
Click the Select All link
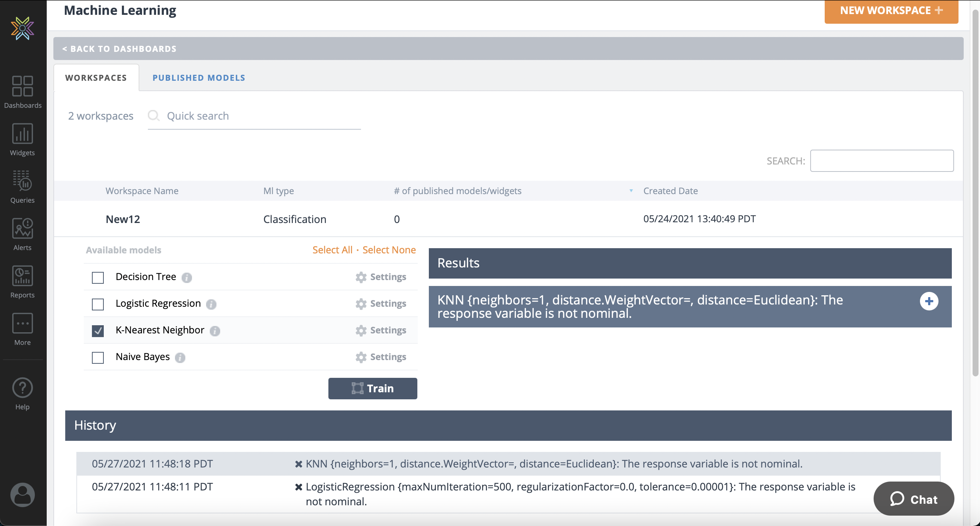coord(332,250)
